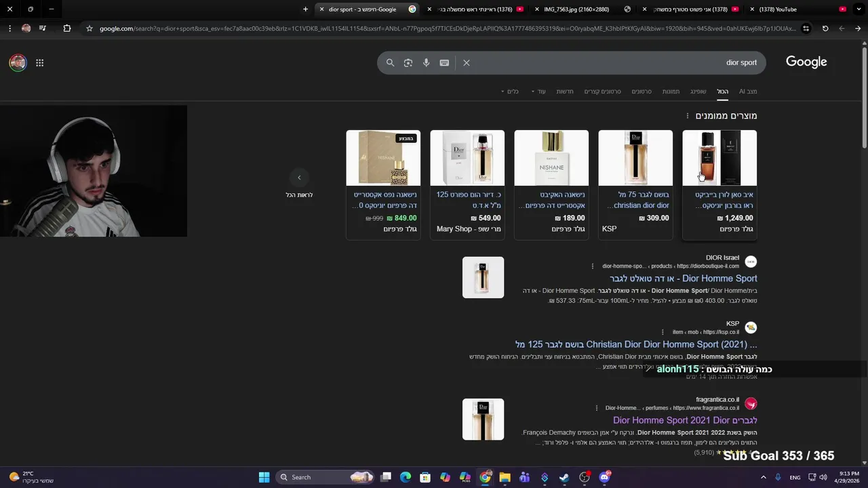Close the dior sport Google tab
The image size is (868, 488).
point(321,9)
